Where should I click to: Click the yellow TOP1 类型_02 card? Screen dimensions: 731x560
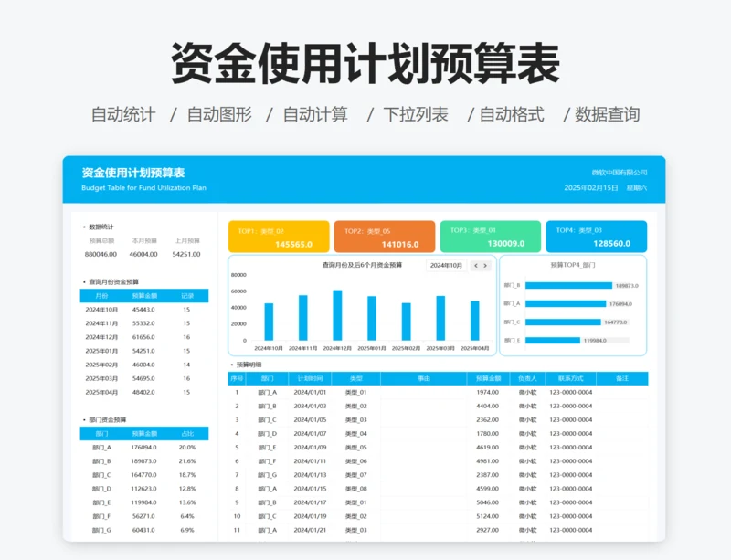[279, 237]
